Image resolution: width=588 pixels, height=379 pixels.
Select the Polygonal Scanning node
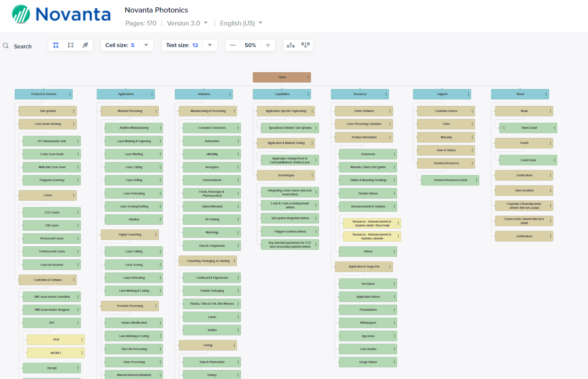51,180
